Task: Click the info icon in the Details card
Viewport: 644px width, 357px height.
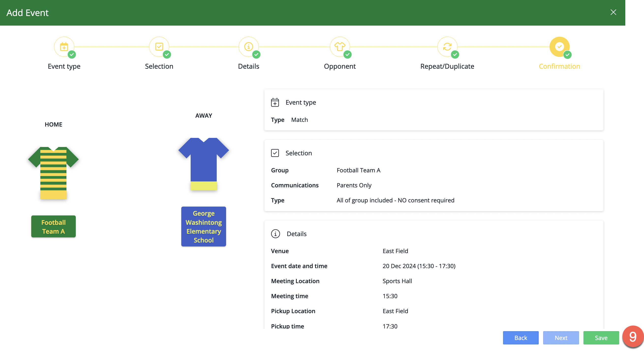Action: (x=275, y=234)
